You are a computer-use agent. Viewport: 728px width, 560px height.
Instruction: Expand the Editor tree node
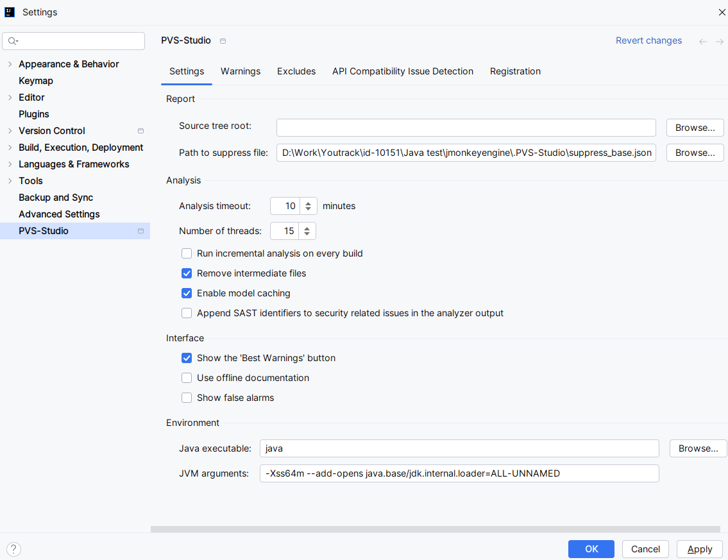click(10, 98)
